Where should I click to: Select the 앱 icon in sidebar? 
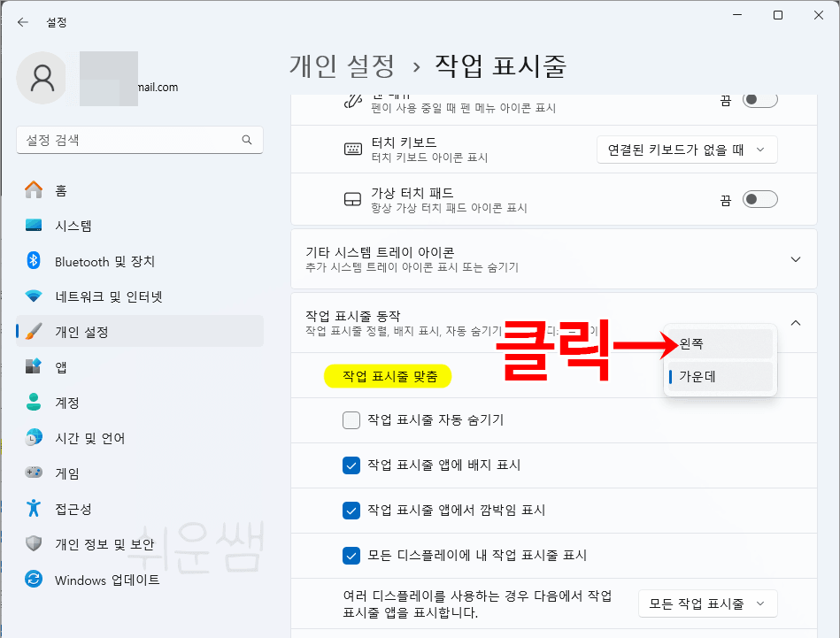(34, 367)
